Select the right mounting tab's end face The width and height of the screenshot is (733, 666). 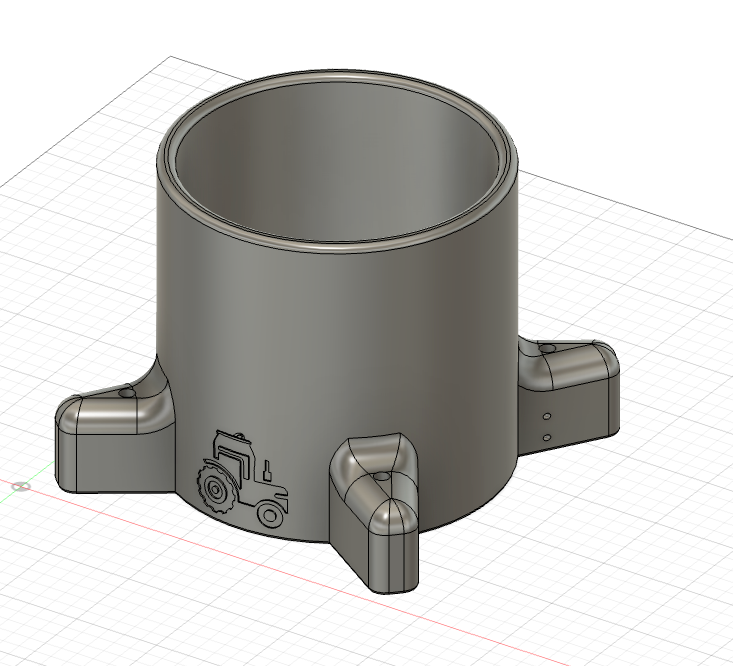tap(612, 405)
